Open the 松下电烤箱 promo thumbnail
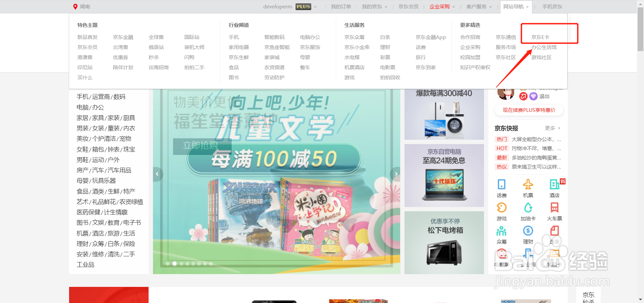The image size is (644, 303). coord(444,243)
